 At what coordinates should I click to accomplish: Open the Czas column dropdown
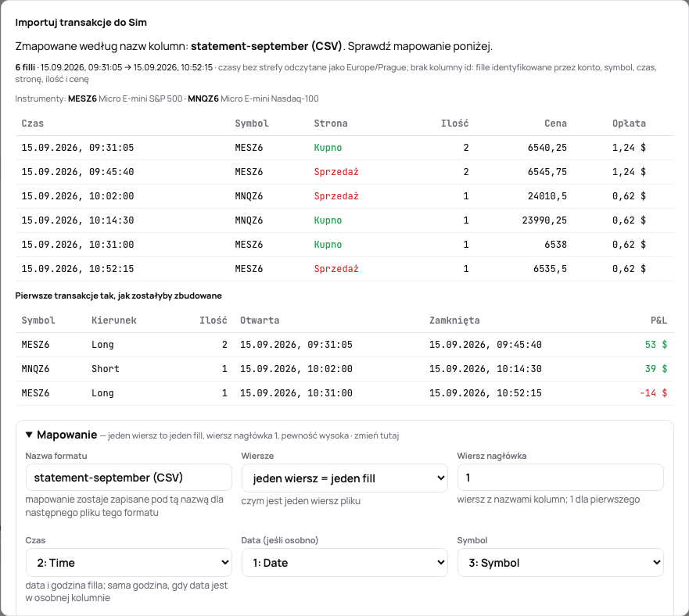(129, 562)
